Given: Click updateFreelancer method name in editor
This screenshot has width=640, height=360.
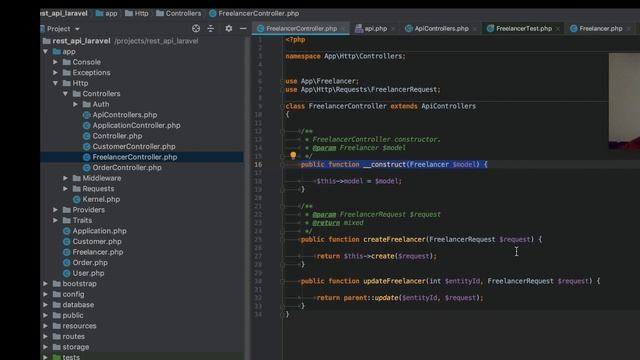Looking at the screenshot, I should [394, 281].
